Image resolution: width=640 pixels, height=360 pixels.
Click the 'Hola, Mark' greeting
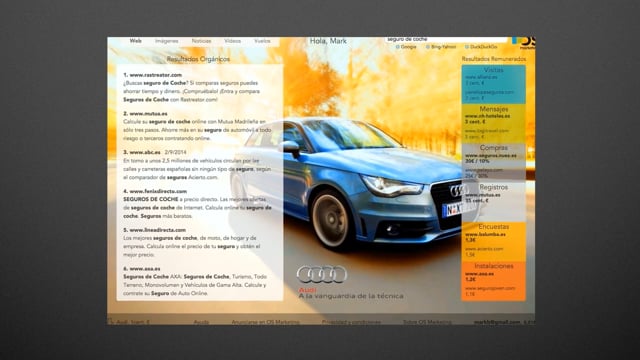click(328, 41)
